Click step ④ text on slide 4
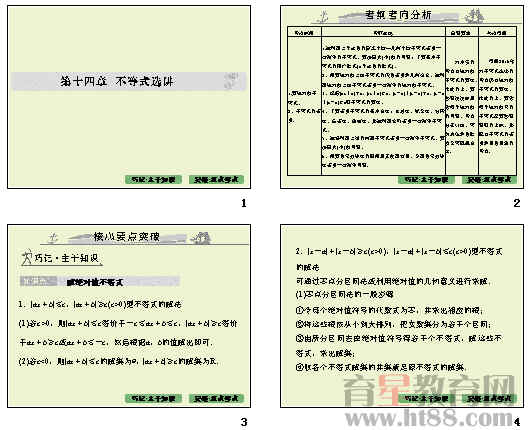Viewport: 530px width, 430px height. click(381, 367)
